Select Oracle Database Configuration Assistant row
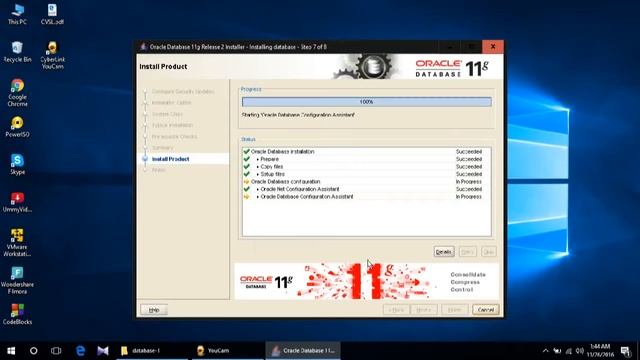 pos(367,197)
